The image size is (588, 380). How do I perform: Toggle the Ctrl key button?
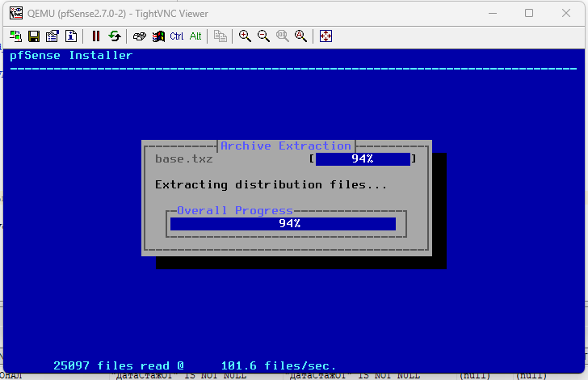(177, 36)
